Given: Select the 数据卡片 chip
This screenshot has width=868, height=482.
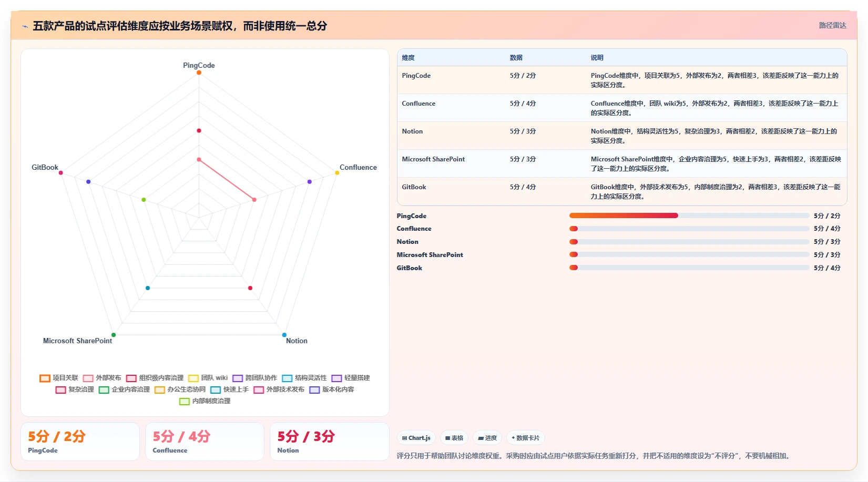Looking at the screenshot, I should coord(525,438).
